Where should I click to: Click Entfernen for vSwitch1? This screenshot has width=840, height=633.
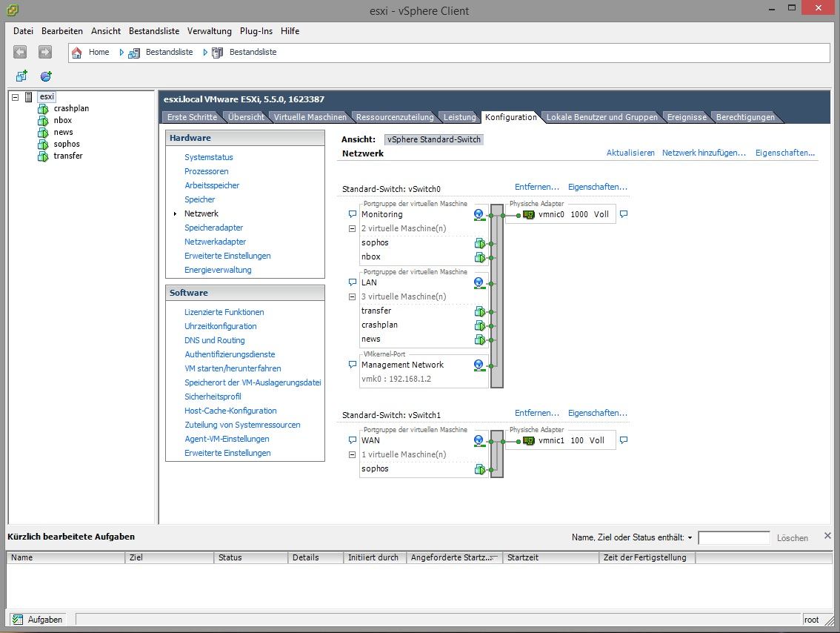536,414
